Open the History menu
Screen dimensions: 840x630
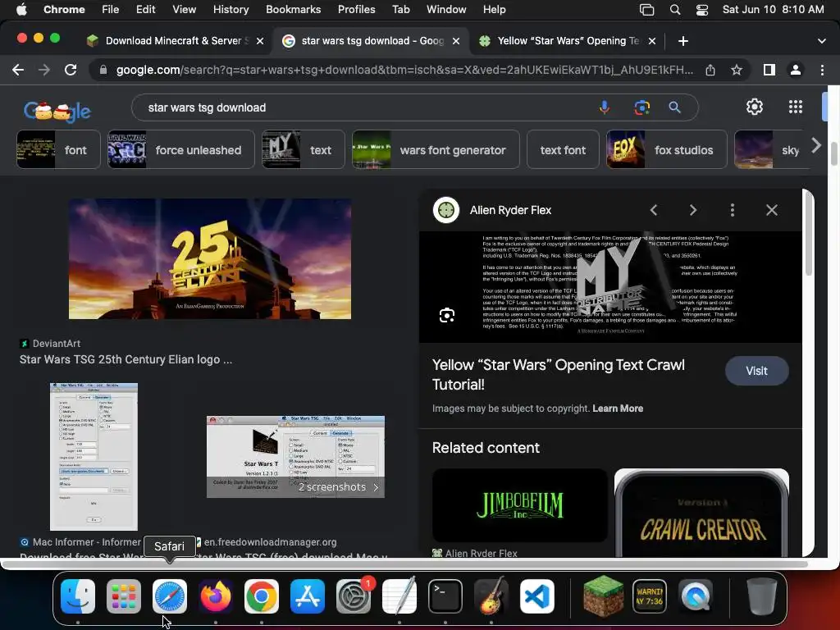tap(231, 10)
